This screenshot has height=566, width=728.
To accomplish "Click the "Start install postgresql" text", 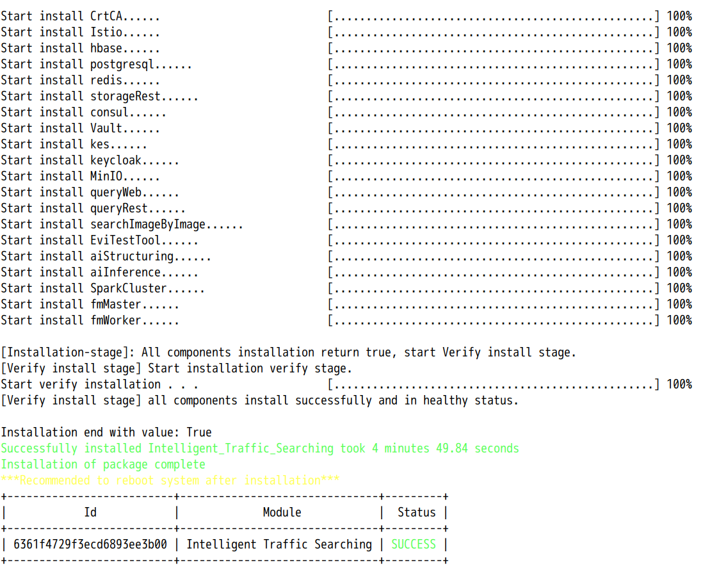I will 96,64.
